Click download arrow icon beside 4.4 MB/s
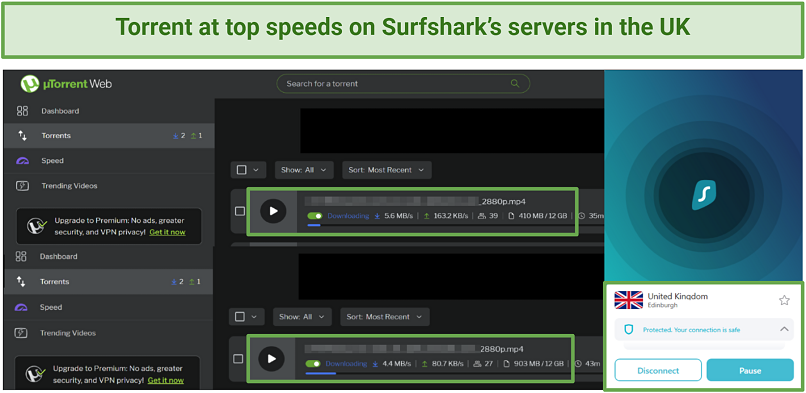The height and width of the screenshot is (393, 806). [x=375, y=364]
